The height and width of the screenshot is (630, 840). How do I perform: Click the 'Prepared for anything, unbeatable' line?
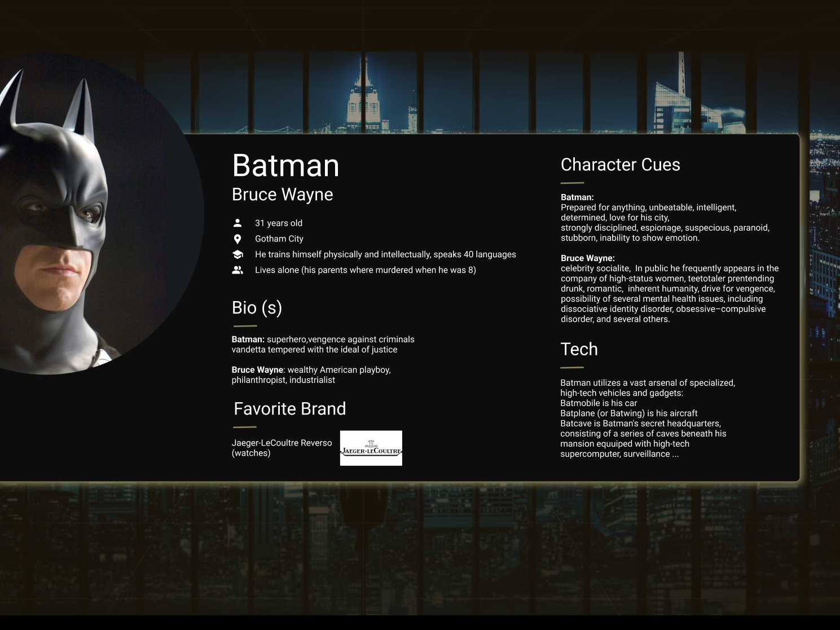[x=649, y=208]
